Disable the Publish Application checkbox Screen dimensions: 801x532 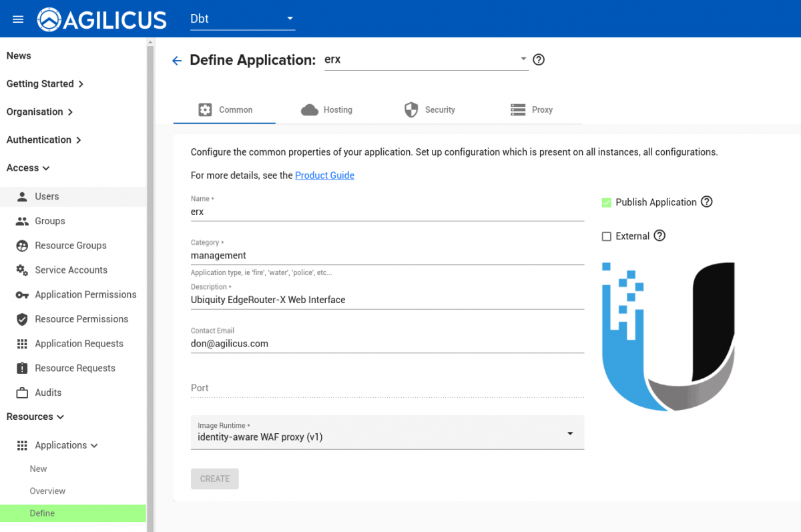607,202
